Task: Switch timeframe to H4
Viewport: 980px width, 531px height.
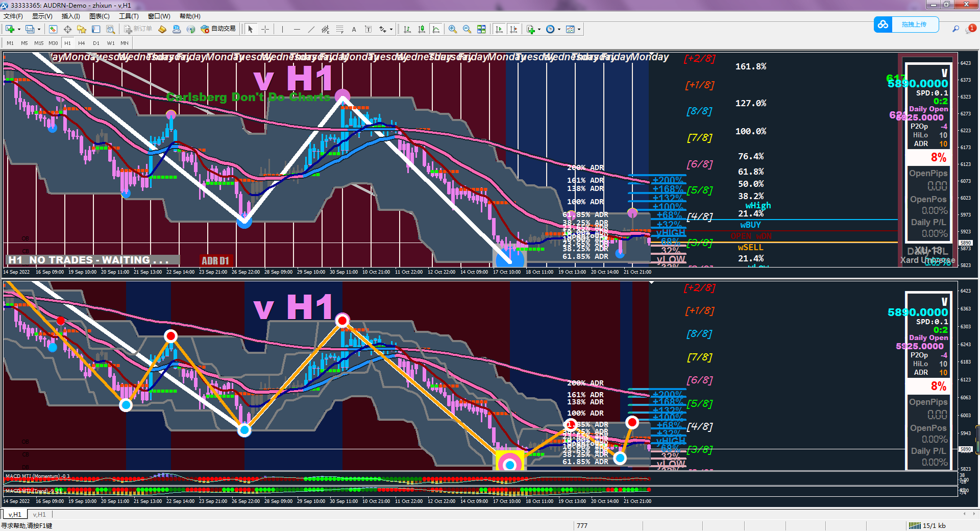Action: pyautogui.click(x=82, y=43)
